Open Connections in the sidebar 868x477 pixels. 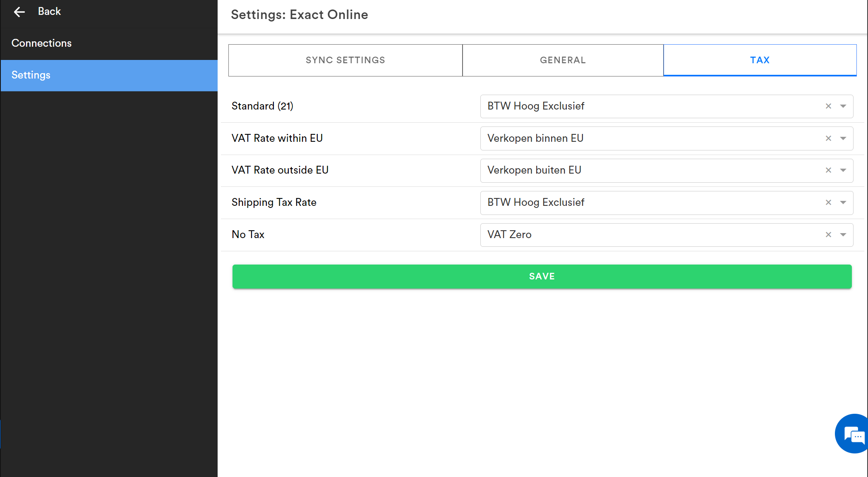pyautogui.click(x=109, y=43)
